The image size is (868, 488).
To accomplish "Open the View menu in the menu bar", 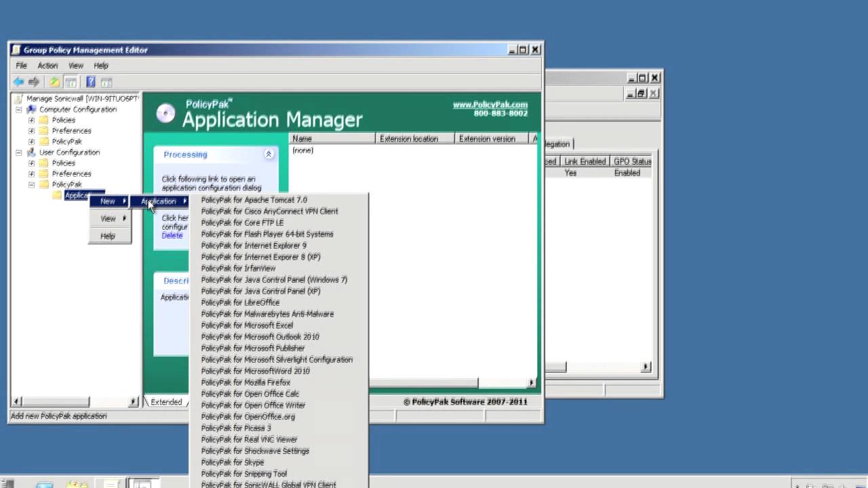I will click(x=76, y=66).
